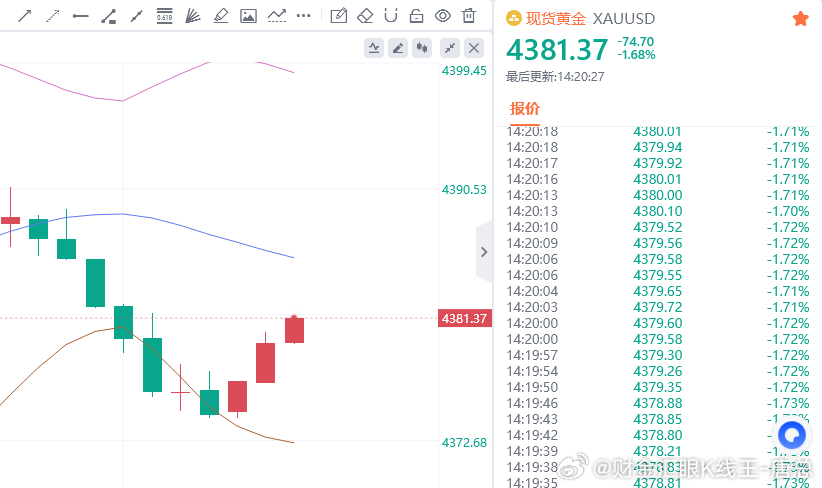Open more drawing tools with ellipsis

[x=304, y=16]
